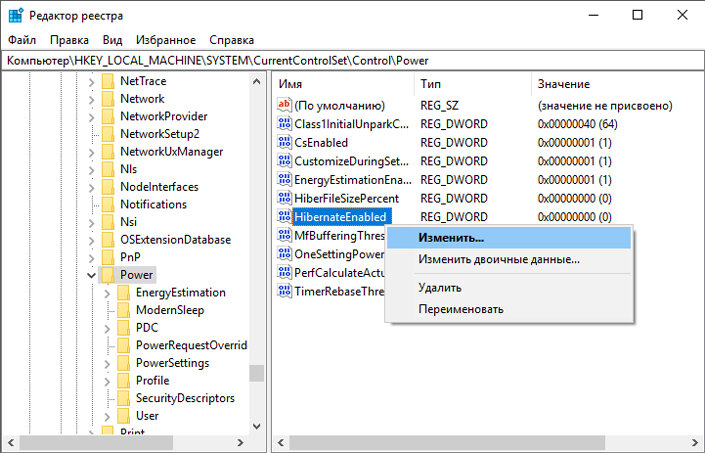Expand the NetTrace key
The image size is (705, 453).
91,82
